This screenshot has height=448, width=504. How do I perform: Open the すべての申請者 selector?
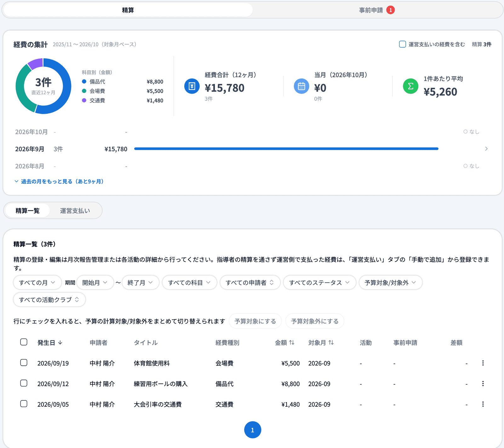coord(250,282)
